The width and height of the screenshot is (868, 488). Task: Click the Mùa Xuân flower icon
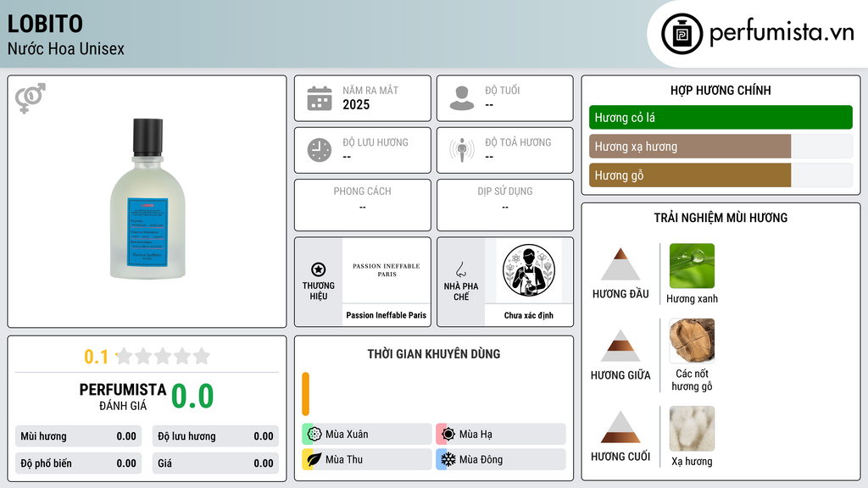click(x=314, y=435)
